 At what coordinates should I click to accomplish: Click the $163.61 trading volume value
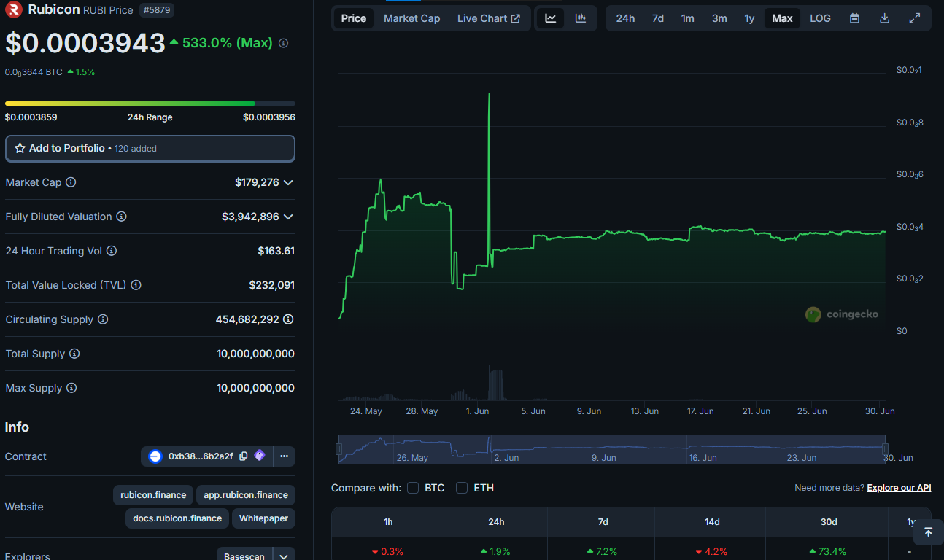pos(276,251)
